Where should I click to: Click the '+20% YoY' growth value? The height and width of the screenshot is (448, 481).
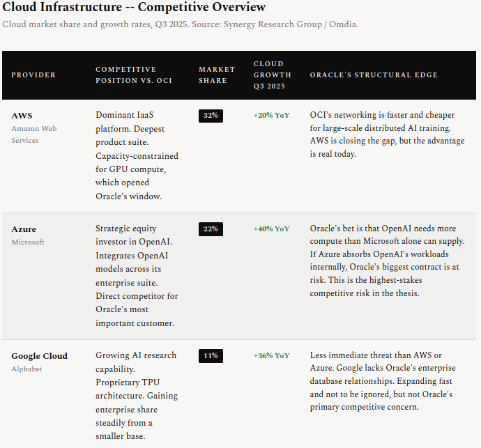coord(271,115)
